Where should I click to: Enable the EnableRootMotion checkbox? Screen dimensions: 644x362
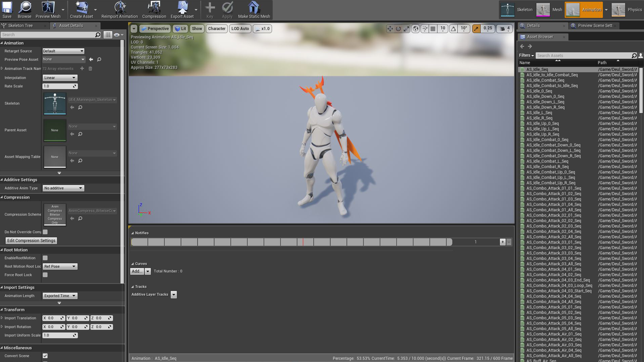45,258
